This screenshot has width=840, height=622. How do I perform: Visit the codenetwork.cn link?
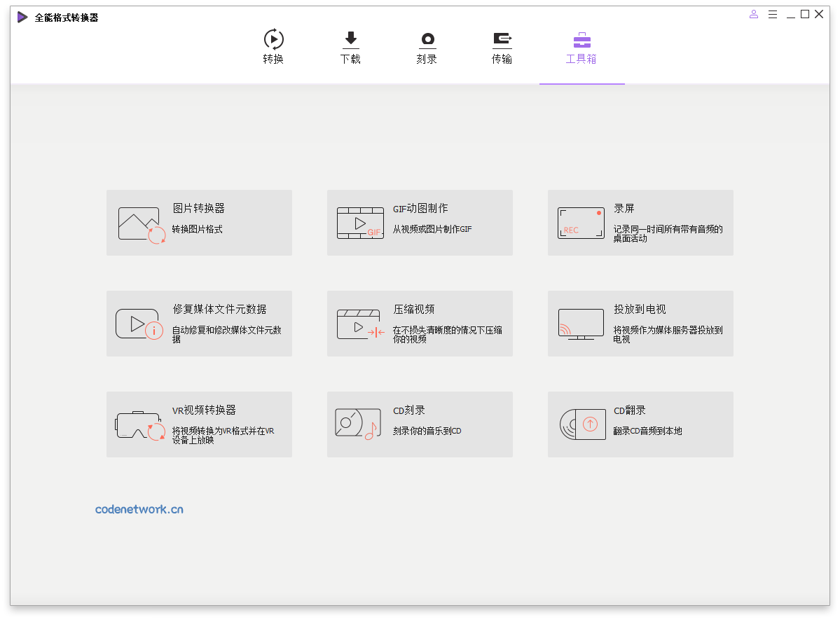pos(139,509)
